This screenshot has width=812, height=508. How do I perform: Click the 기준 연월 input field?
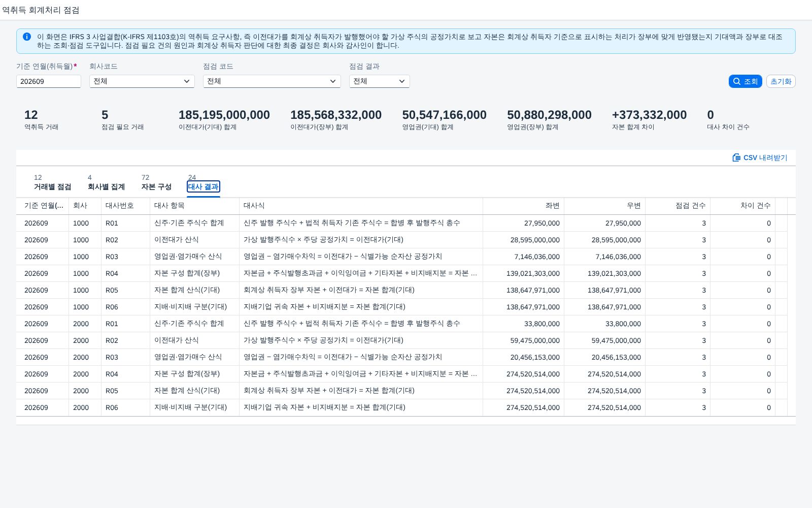[49, 81]
